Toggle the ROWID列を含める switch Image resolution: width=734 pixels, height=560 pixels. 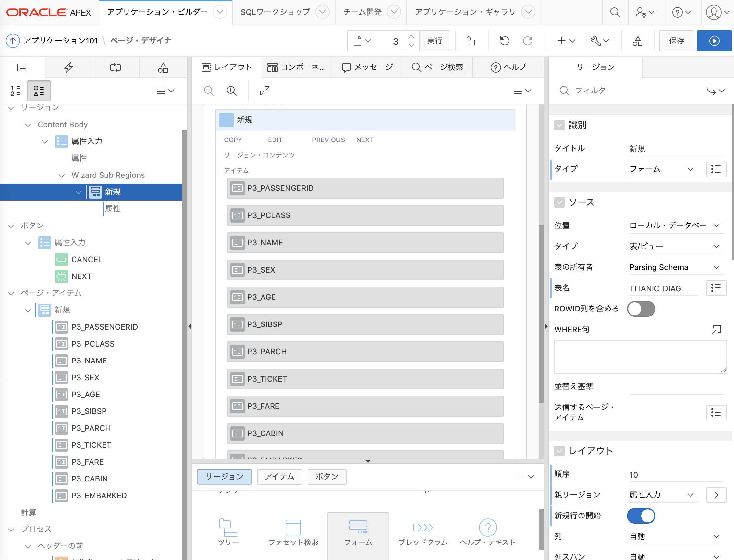pyautogui.click(x=641, y=309)
